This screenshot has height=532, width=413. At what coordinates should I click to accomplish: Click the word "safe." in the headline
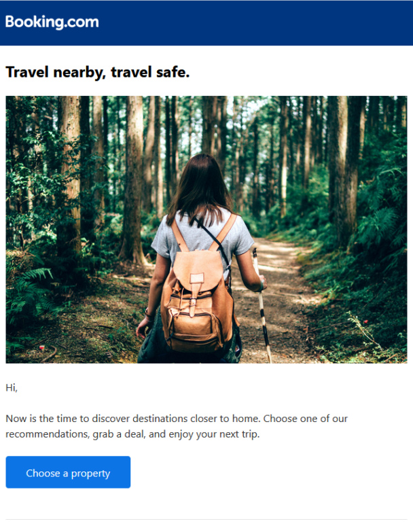coord(173,71)
